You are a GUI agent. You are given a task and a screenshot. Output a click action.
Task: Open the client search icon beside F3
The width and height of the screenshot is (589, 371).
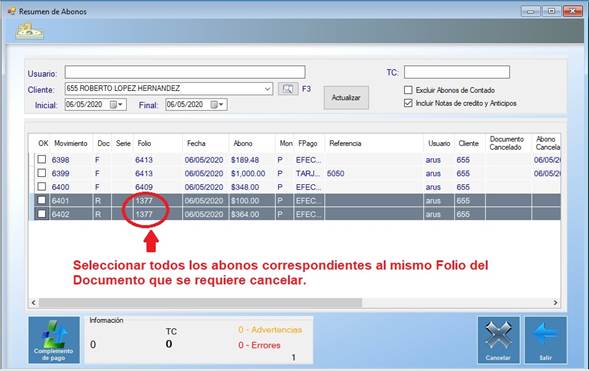pyautogui.click(x=288, y=89)
